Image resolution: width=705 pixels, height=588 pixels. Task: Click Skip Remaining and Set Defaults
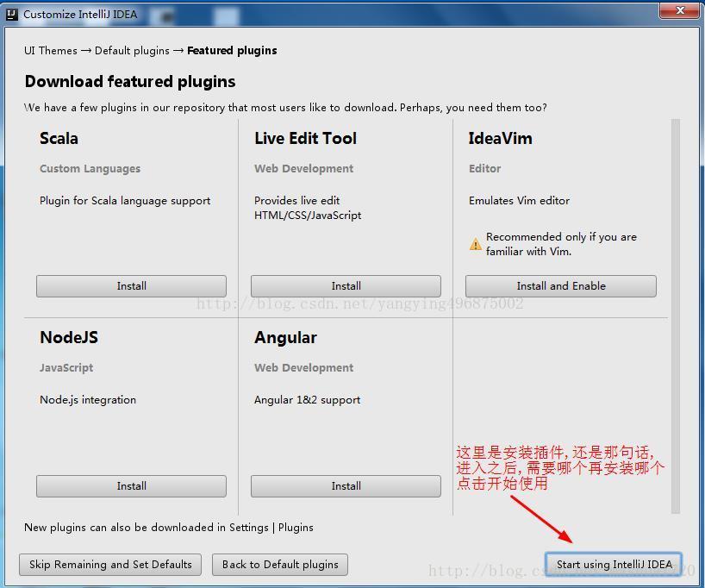(109, 565)
